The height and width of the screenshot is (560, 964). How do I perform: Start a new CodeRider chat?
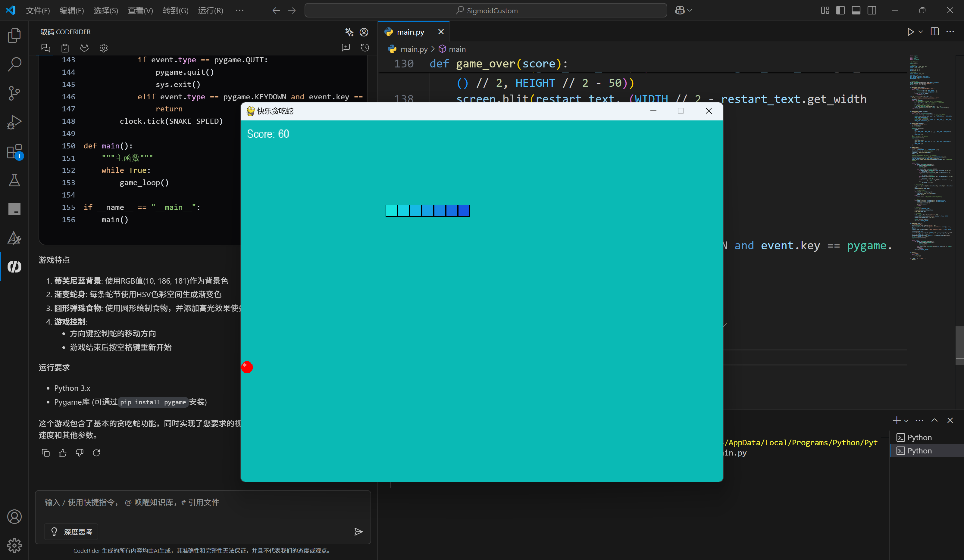coord(346,47)
